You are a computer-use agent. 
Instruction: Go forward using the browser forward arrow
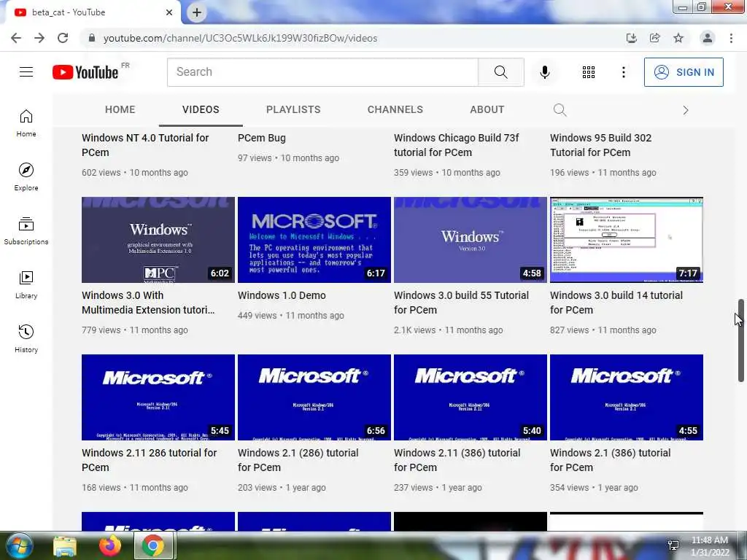[39, 38]
